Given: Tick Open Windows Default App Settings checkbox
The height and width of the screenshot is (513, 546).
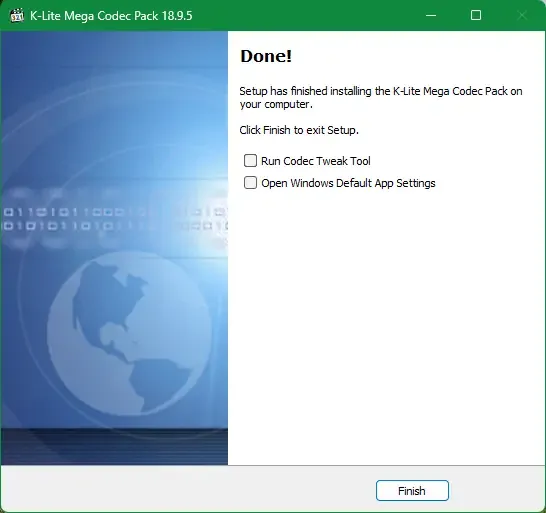Looking at the screenshot, I should click(250, 182).
